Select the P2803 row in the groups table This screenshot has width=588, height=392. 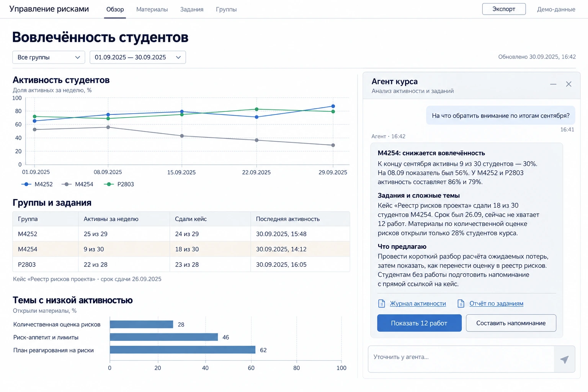click(x=181, y=265)
